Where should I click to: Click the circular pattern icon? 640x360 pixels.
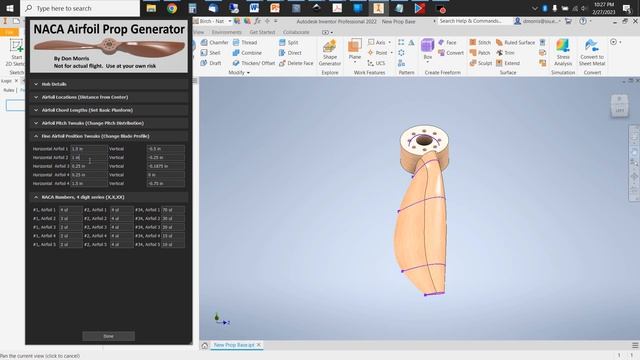coord(401,53)
